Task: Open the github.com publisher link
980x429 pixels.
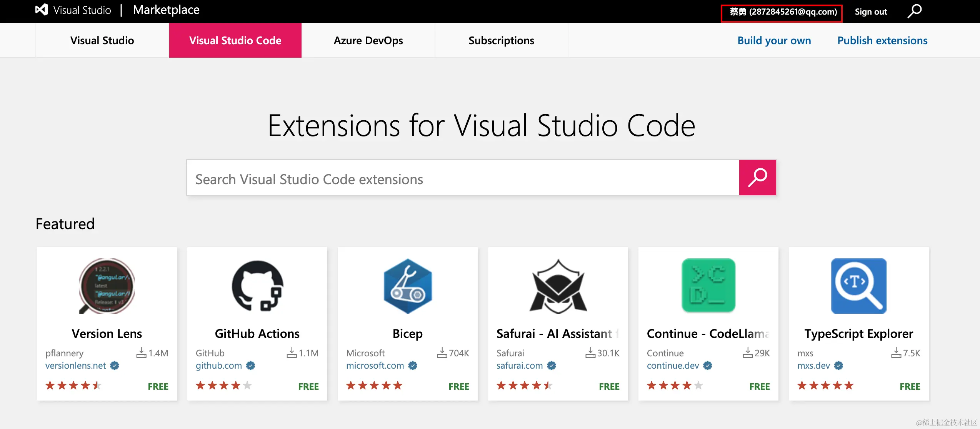Action: coord(218,366)
